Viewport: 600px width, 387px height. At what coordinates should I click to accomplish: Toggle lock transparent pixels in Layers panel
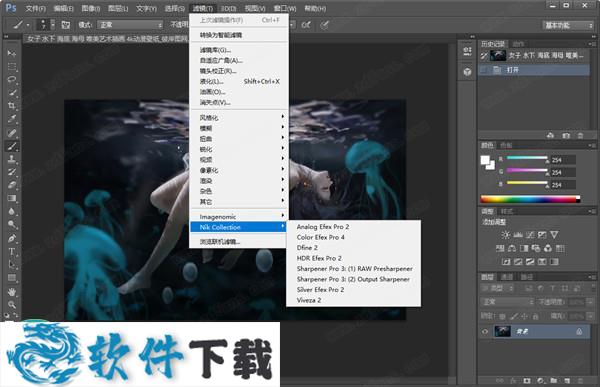pos(502,316)
